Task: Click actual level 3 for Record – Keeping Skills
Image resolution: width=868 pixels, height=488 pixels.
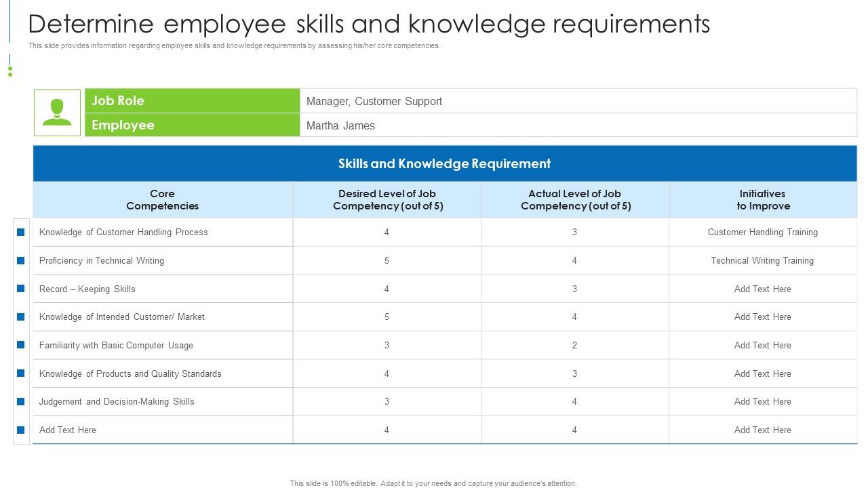Action: click(x=575, y=289)
